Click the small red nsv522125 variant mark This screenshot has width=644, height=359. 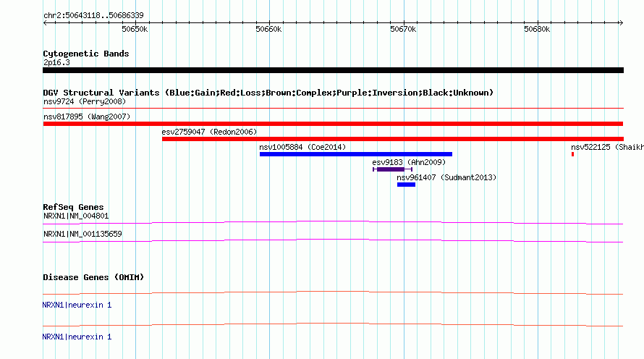pos(572,154)
